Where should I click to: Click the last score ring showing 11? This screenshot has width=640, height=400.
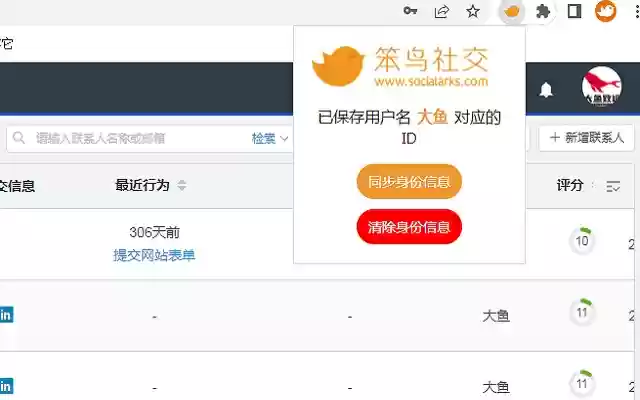[582, 384]
